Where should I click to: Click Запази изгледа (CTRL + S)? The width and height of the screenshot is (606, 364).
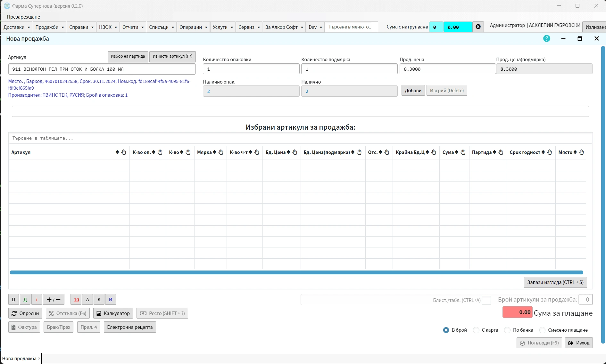(555, 282)
